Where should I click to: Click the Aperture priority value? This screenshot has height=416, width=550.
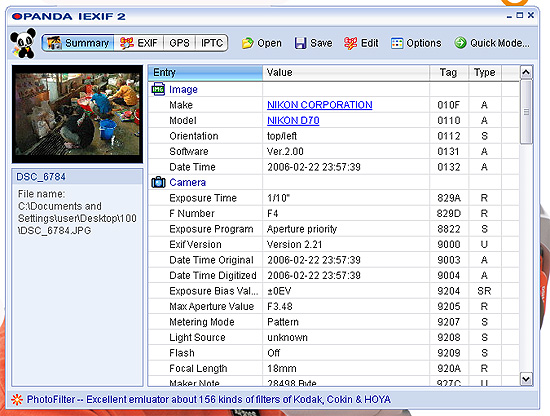pos(302,229)
